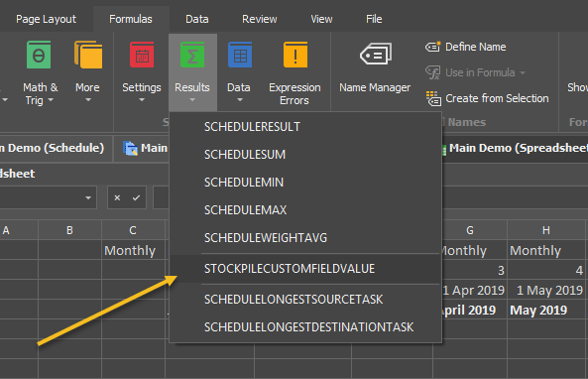Open the Main Demo (Spreadsheet) document tab
This screenshot has height=379, width=588.
tap(514, 148)
